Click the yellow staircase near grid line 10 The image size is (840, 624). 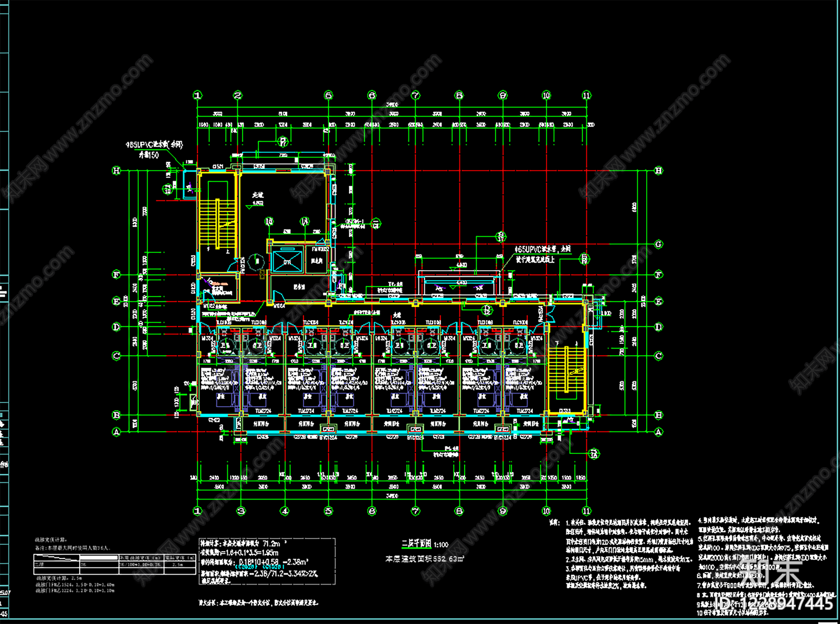[566, 370]
